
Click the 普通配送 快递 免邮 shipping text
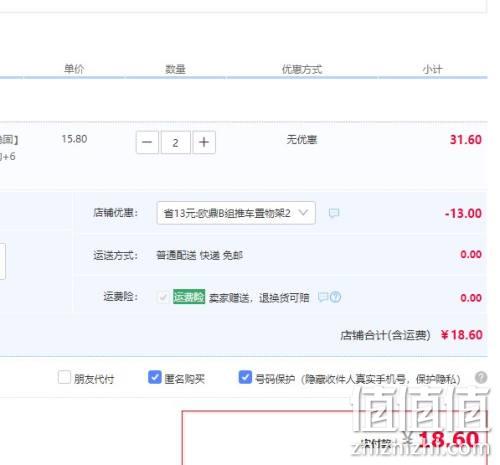coord(199,255)
